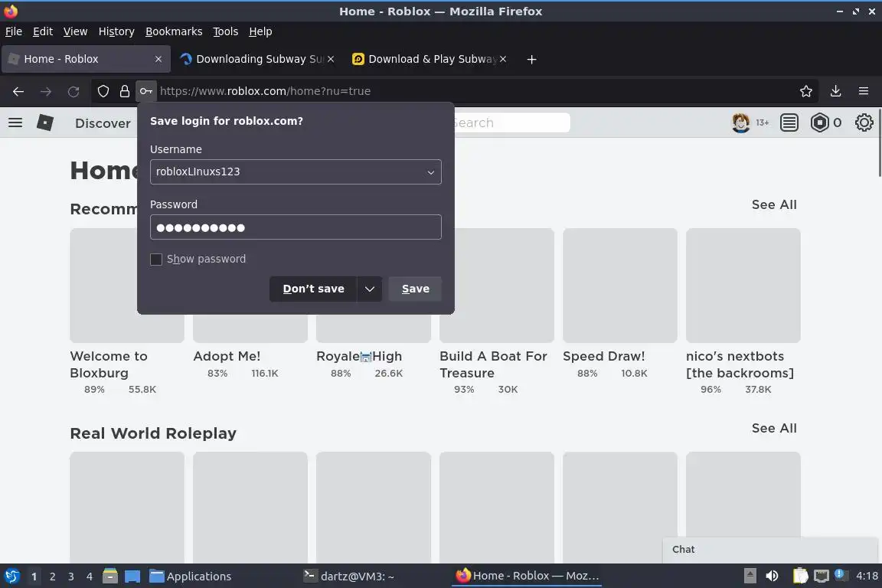Viewport: 882px width, 588px height.
Task: Click the update notification tray icon
Action: [x=840, y=574]
